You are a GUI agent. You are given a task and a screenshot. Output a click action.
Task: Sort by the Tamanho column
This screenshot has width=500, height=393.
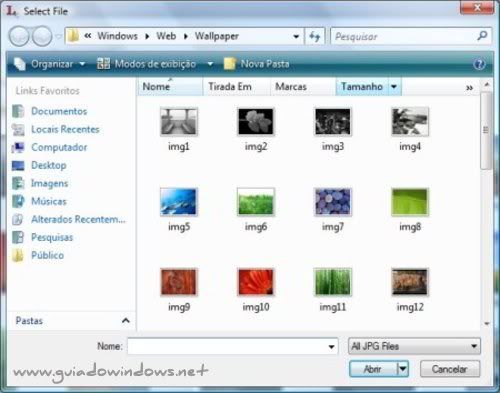(x=362, y=87)
